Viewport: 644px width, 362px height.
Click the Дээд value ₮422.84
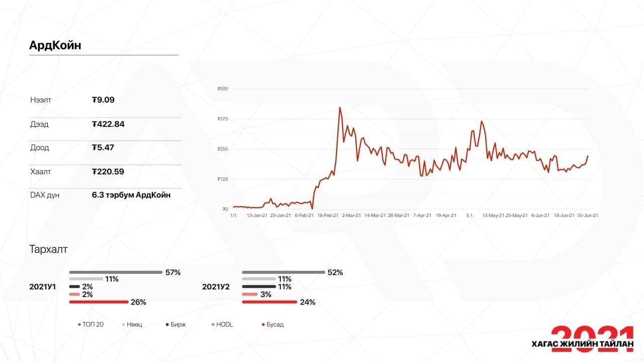pyautogui.click(x=108, y=124)
